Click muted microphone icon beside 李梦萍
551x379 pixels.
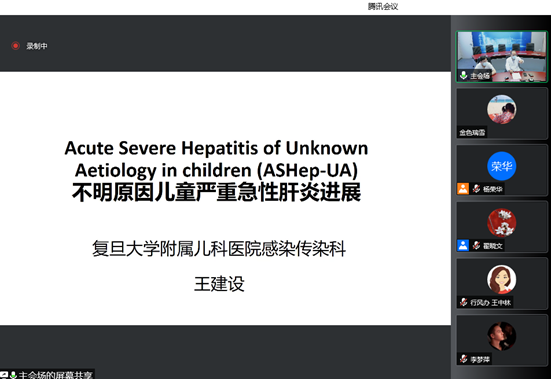(464, 359)
